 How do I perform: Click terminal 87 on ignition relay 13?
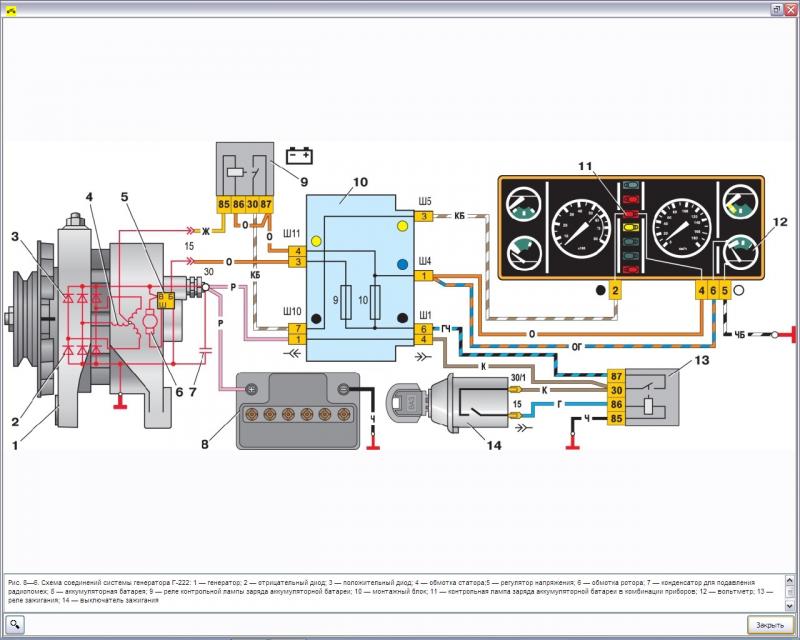pos(616,376)
